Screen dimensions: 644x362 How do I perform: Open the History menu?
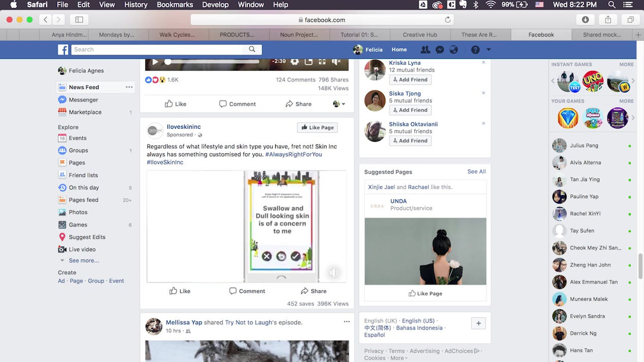[136, 5]
